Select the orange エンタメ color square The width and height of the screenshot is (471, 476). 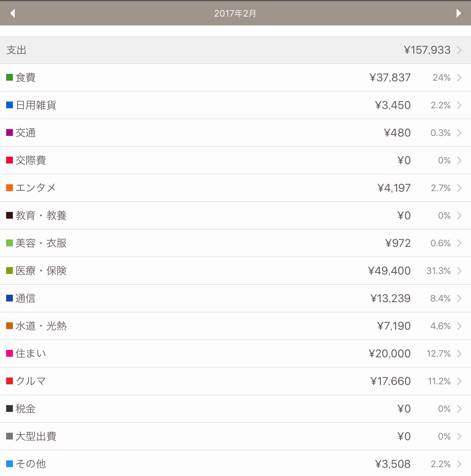click(x=10, y=188)
